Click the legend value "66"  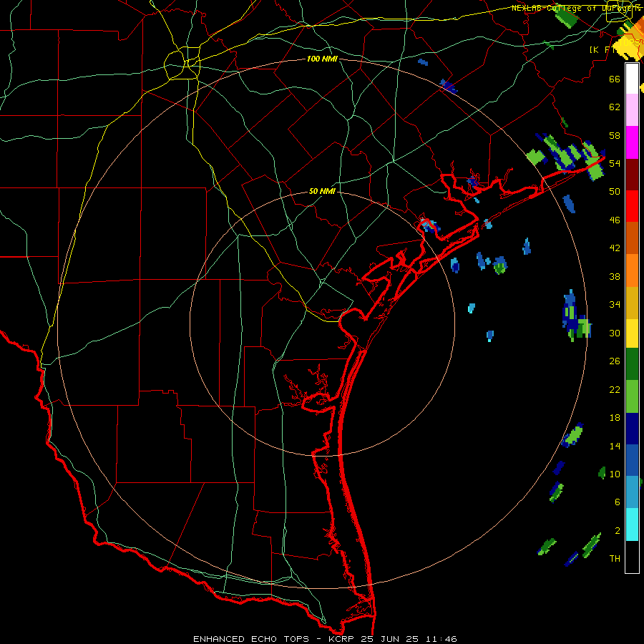(x=615, y=79)
